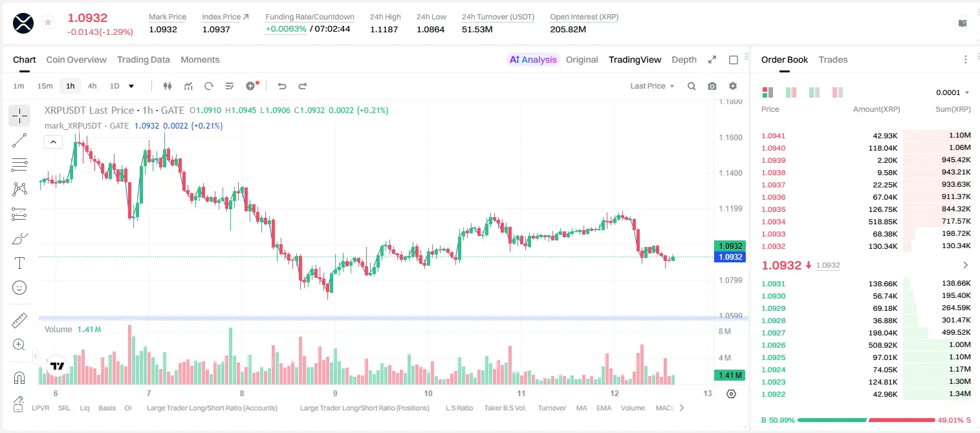Click the AI Analysis button
The width and height of the screenshot is (980, 433).
533,59
